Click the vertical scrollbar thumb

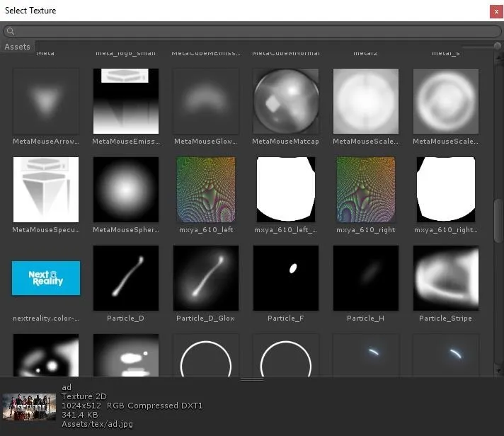pyautogui.click(x=498, y=221)
